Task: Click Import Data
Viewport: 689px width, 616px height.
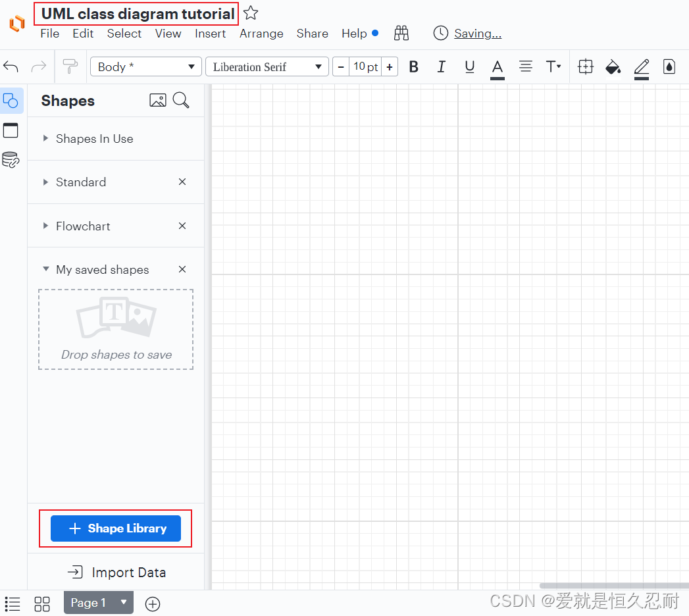Action: (x=116, y=573)
